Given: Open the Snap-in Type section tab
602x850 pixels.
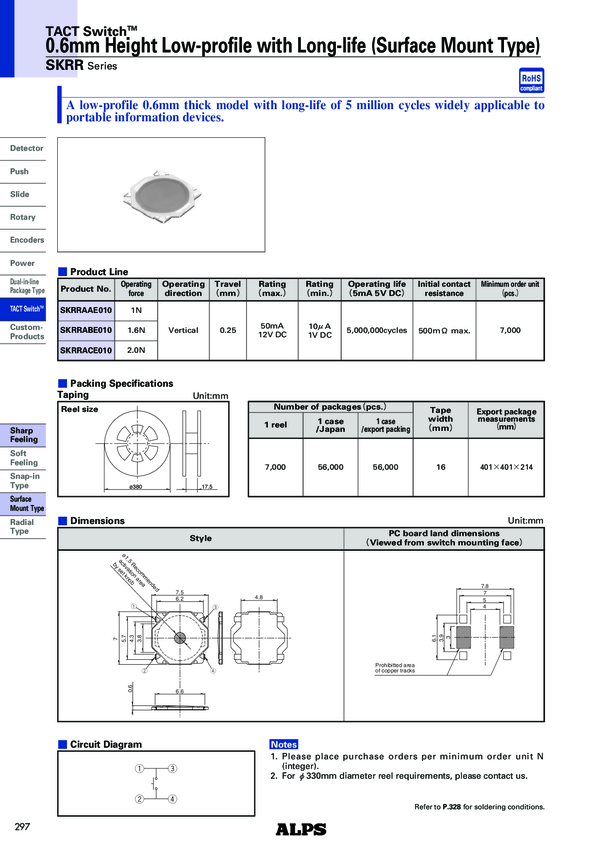Looking at the screenshot, I should (x=23, y=481).
